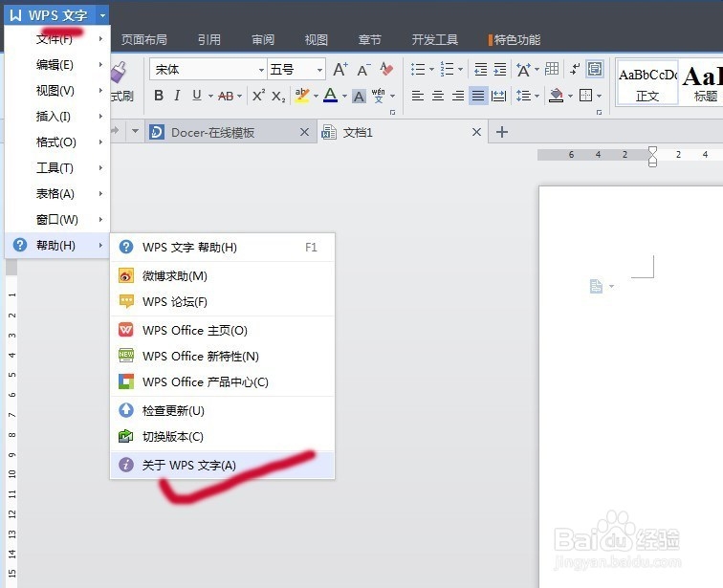Screen dimensions: 723x588
Task: Open the 特色功能 ribbon tab
Action: tap(516, 39)
